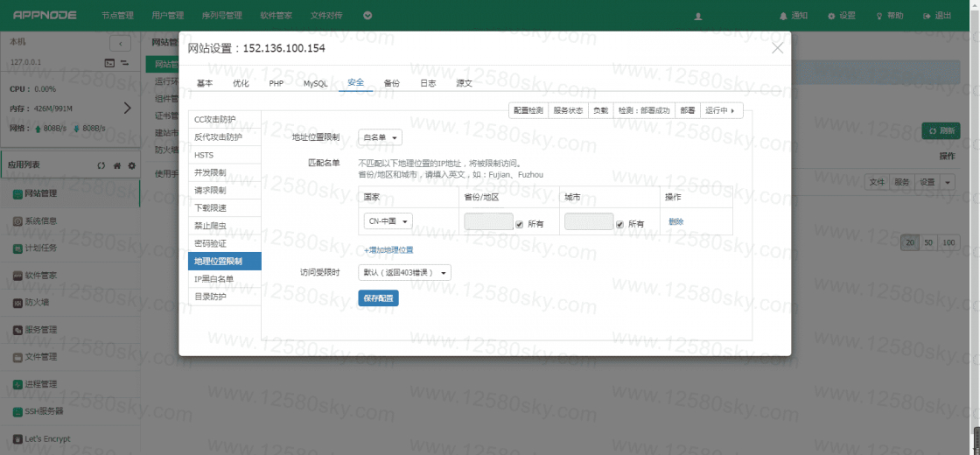This screenshot has height=455, width=980.
Task: Open 网站管理 in the app list sidebar
Action: (70, 193)
